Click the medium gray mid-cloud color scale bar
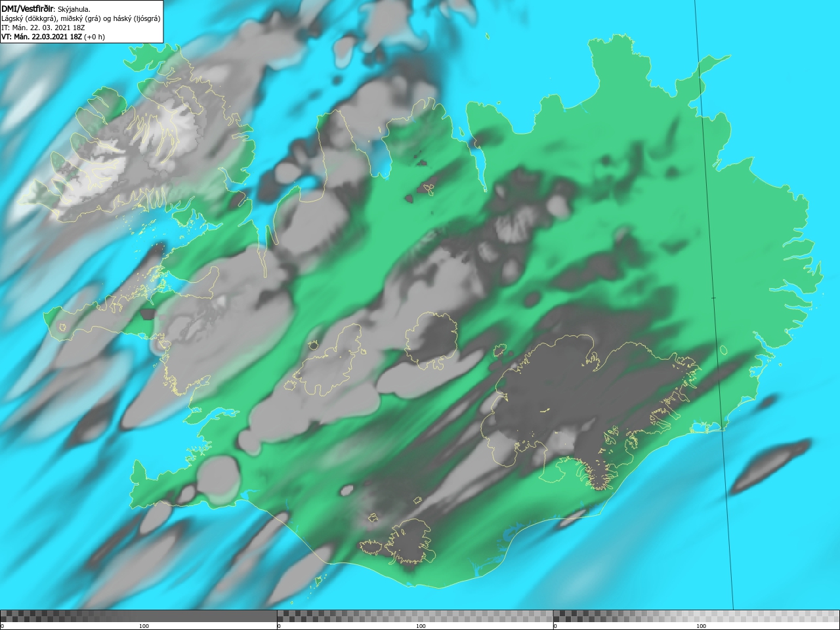 415,616
